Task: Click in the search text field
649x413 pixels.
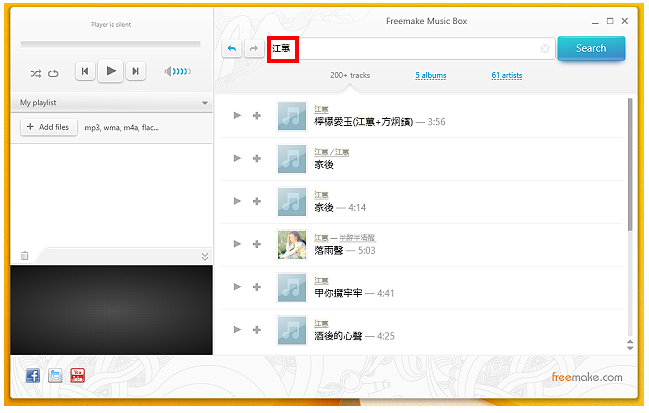Action: pos(410,48)
